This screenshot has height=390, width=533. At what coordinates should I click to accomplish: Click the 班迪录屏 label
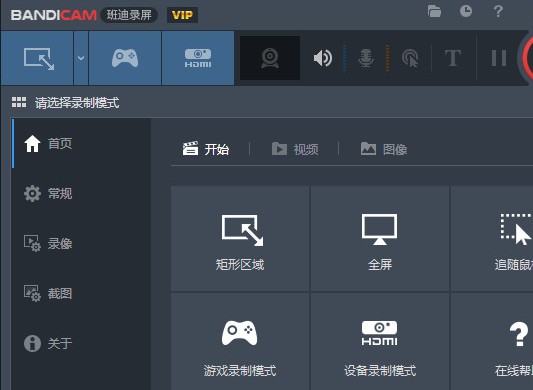(x=129, y=15)
